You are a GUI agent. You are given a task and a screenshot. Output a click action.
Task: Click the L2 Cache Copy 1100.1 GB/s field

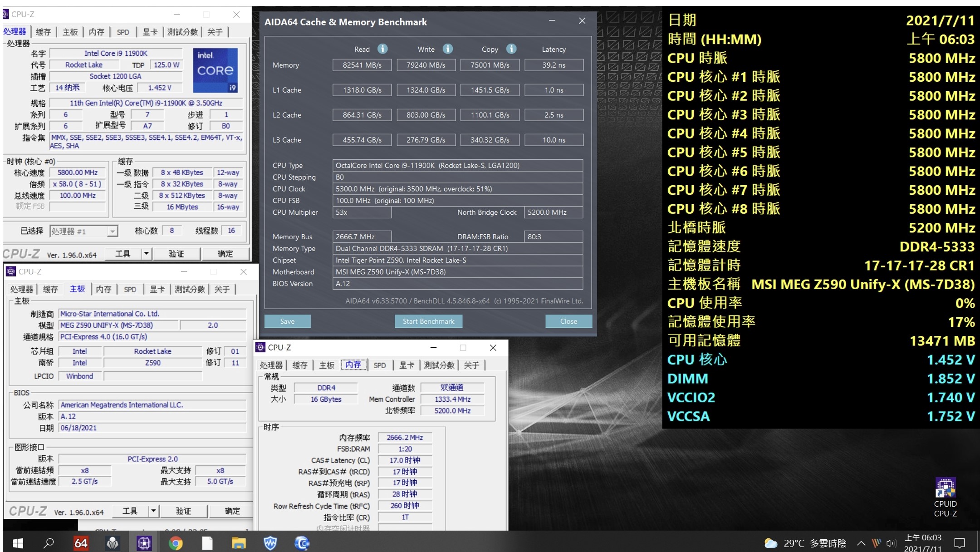(490, 115)
